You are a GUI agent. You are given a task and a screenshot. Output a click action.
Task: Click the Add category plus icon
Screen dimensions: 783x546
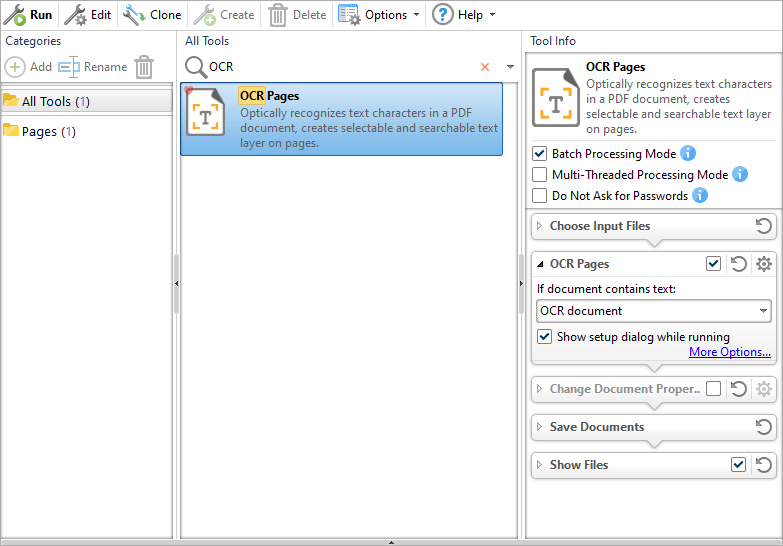(x=16, y=67)
